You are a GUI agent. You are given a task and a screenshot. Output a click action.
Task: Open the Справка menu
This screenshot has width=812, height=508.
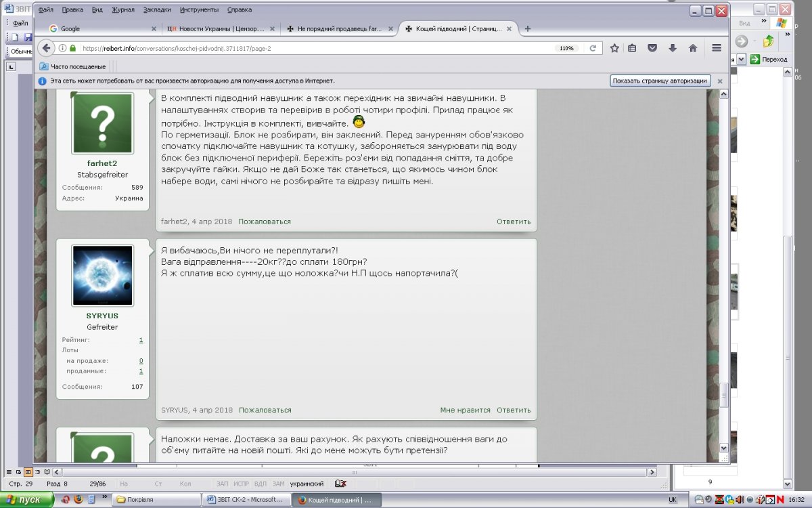coord(240,10)
